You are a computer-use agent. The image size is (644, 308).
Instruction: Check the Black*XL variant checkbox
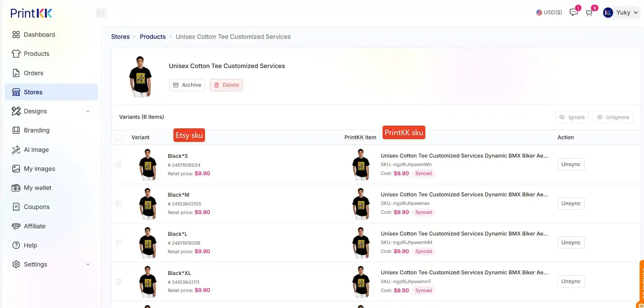coord(119,282)
